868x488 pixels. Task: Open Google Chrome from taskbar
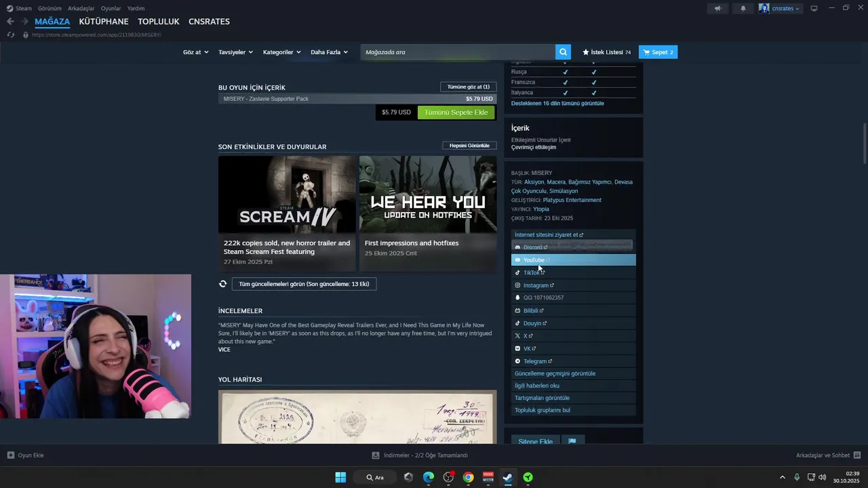click(468, 477)
